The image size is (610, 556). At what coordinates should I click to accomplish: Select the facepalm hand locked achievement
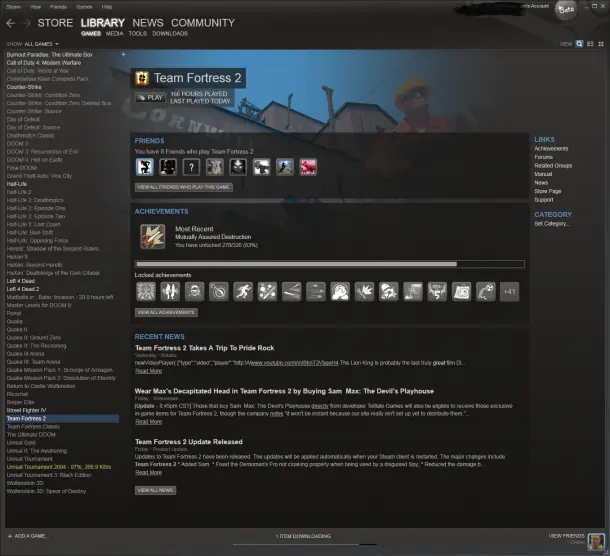[x=340, y=292]
